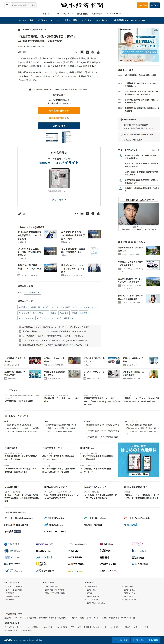The image size is (164, 644).
Task: Share by email icon under the headline
Action: click(x=76, y=52)
